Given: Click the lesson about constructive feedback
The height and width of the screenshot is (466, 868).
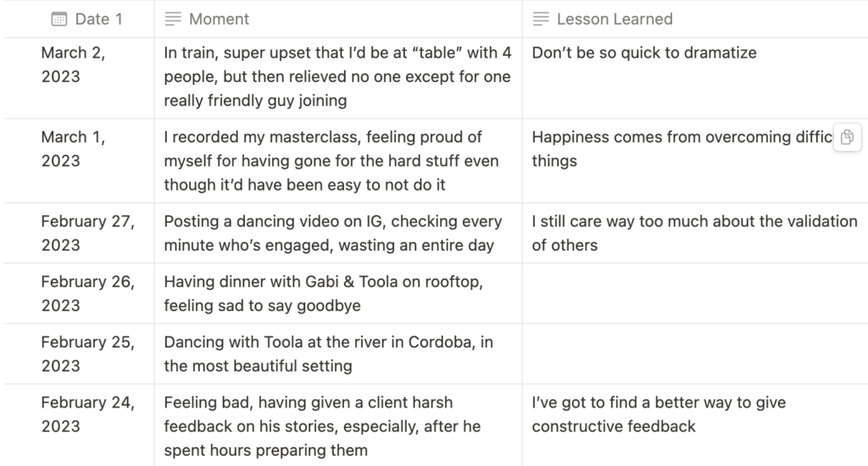Looking at the screenshot, I should tap(659, 414).
